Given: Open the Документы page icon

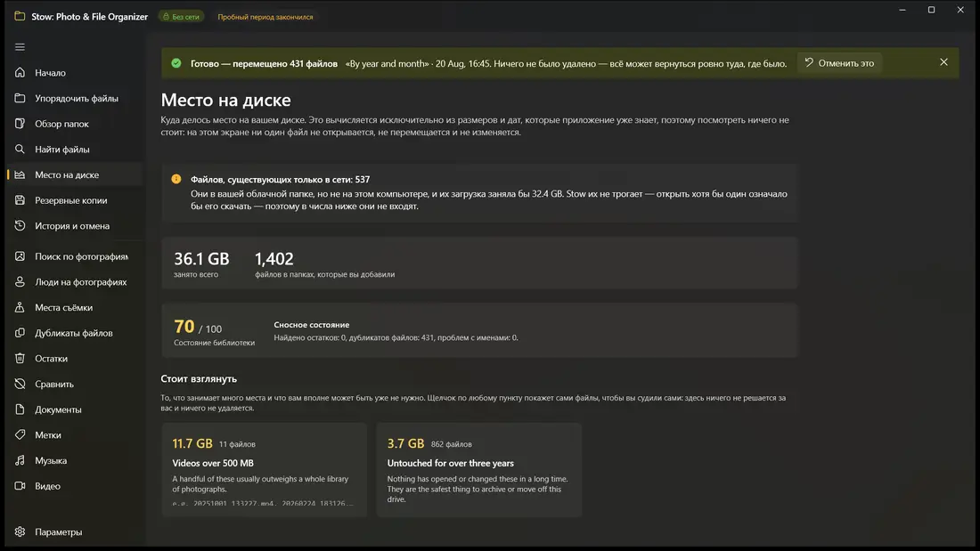Looking at the screenshot, I should click(20, 409).
